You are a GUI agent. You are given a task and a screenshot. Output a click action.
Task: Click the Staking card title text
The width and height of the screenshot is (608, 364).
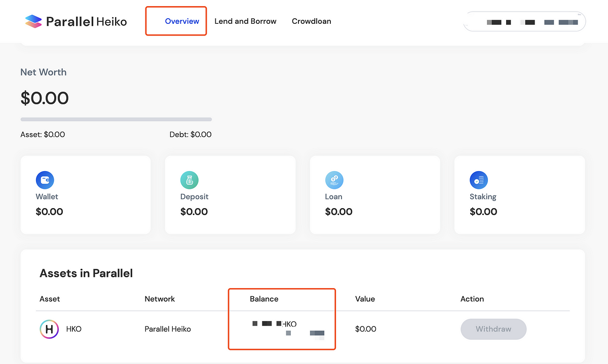pyautogui.click(x=483, y=196)
